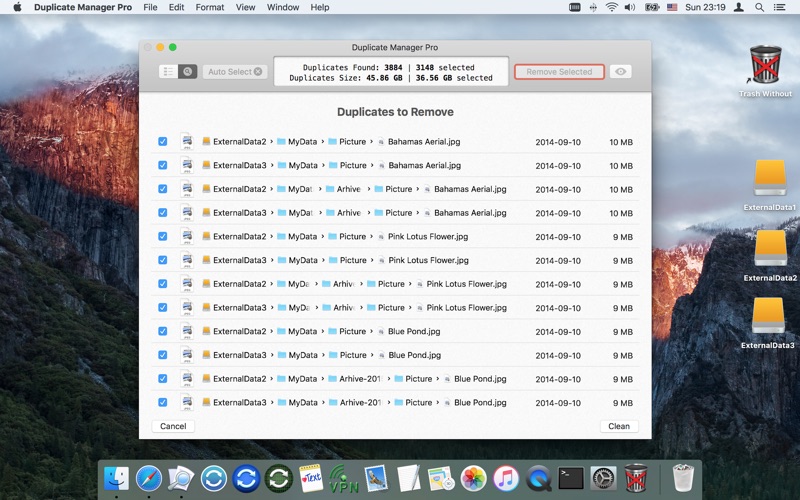Open Photos app in the dock
This screenshot has height=500, width=800.
(474, 478)
